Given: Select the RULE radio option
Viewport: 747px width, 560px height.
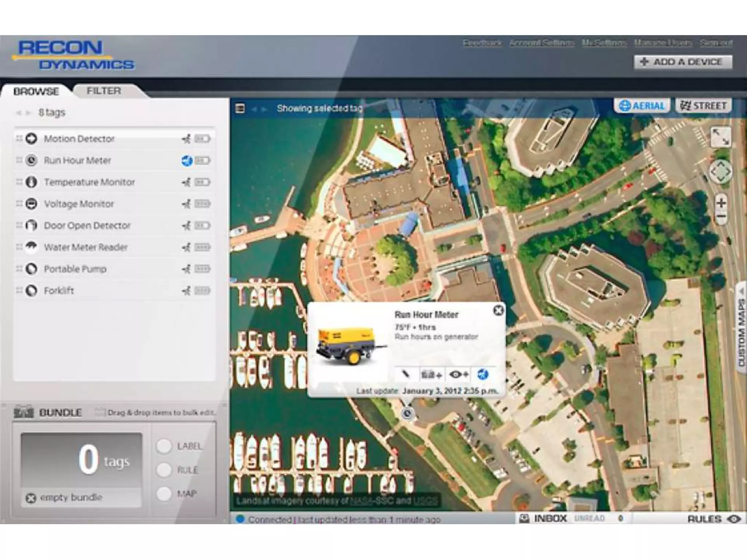Looking at the screenshot, I should point(164,470).
